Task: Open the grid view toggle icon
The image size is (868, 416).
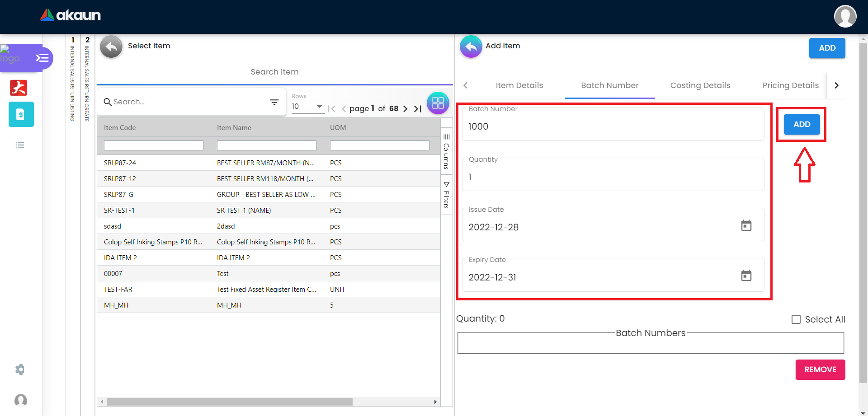Action: [438, 103]
